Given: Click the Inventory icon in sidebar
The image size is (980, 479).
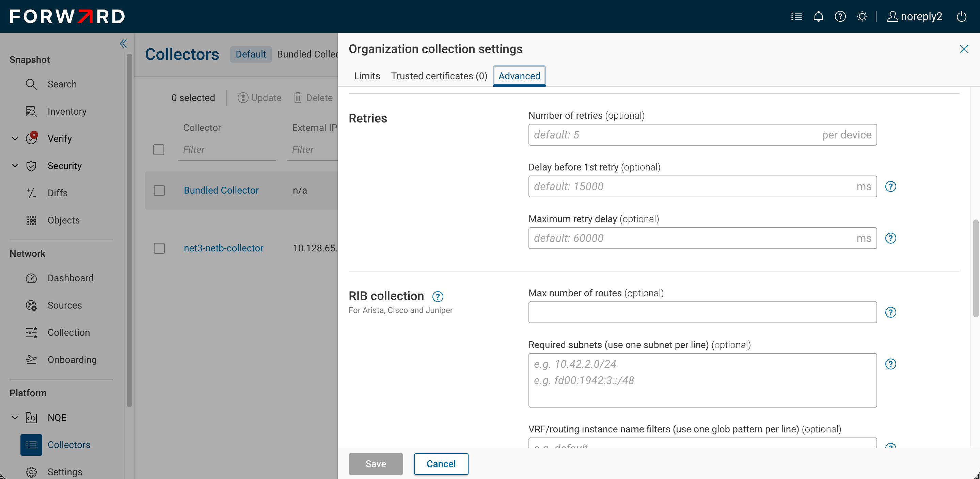Looking at the screenshot, I should 31,111.
